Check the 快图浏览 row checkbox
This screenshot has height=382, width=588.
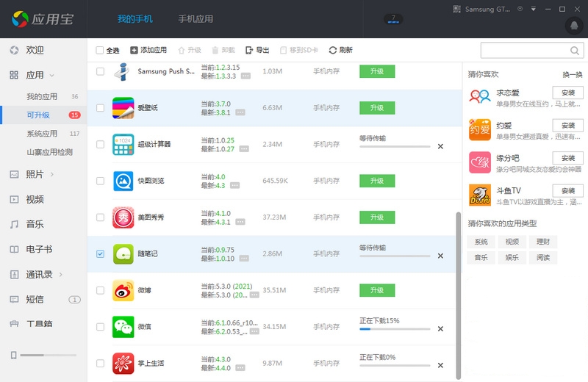[100, 181]
